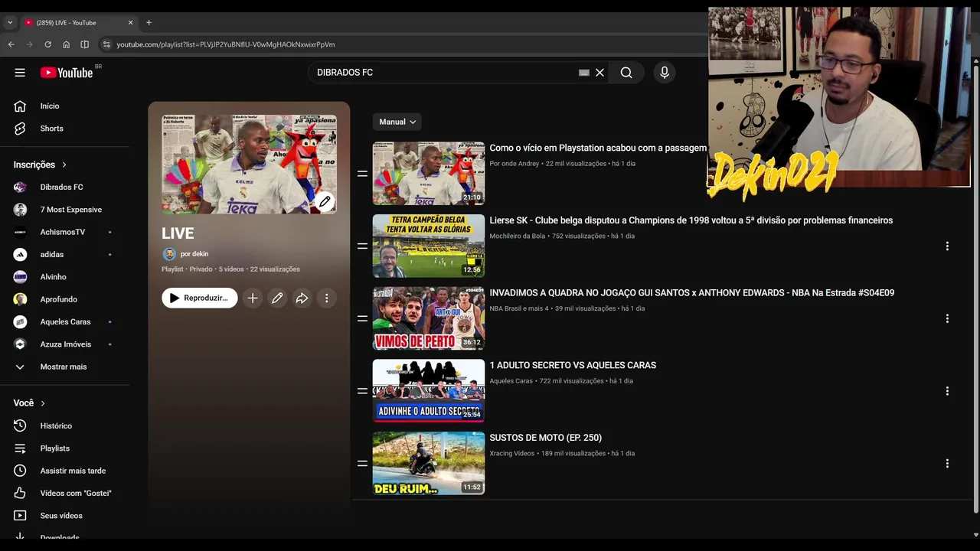The image size is (980, 551).
Task: Click the browser address bar URL
Action: (226, 44)
